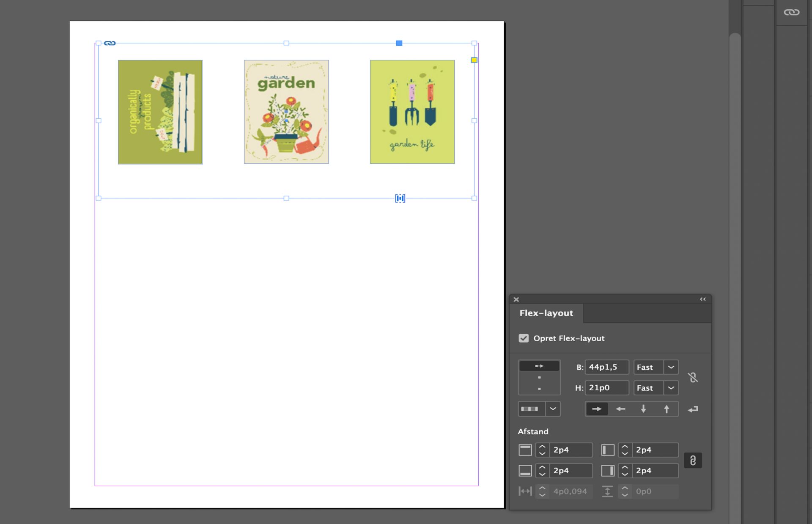Increase top padding with stepper arrow
The height and width of the screenshot is (524, 812).
[x=542, y=447]
